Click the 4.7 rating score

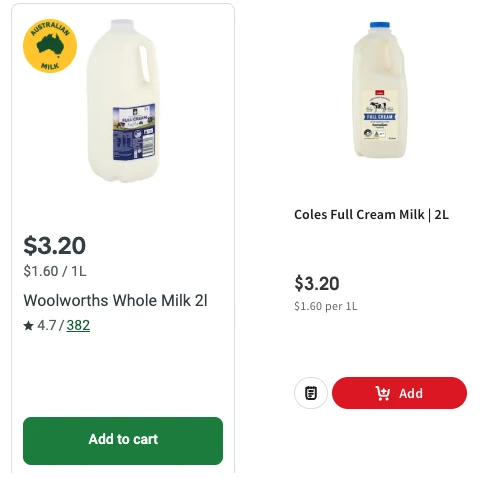47,325
